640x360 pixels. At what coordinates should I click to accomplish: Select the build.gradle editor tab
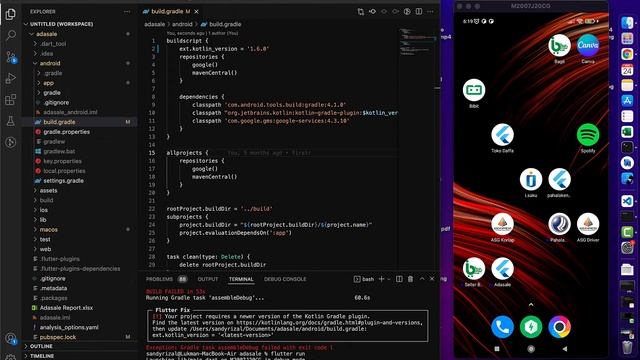(x=171, y=11)
